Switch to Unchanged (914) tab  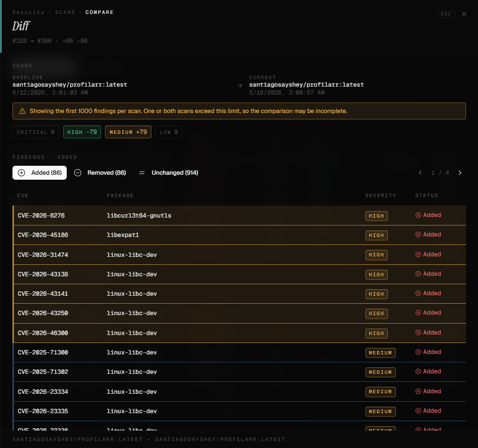click(x=169, y=173)
